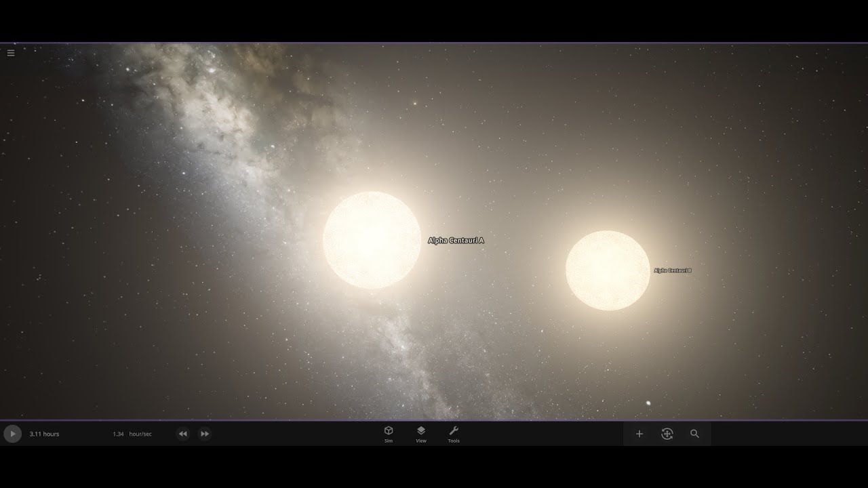Open the Sim cube menu
This screenshot has width=868, height=488.
pyautogui.click(x=389, y=434)
